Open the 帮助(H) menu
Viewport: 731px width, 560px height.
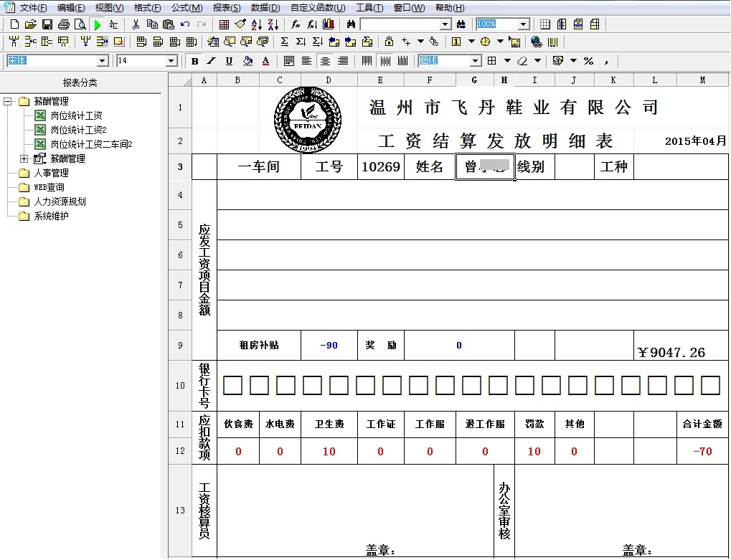click(450, 8)
